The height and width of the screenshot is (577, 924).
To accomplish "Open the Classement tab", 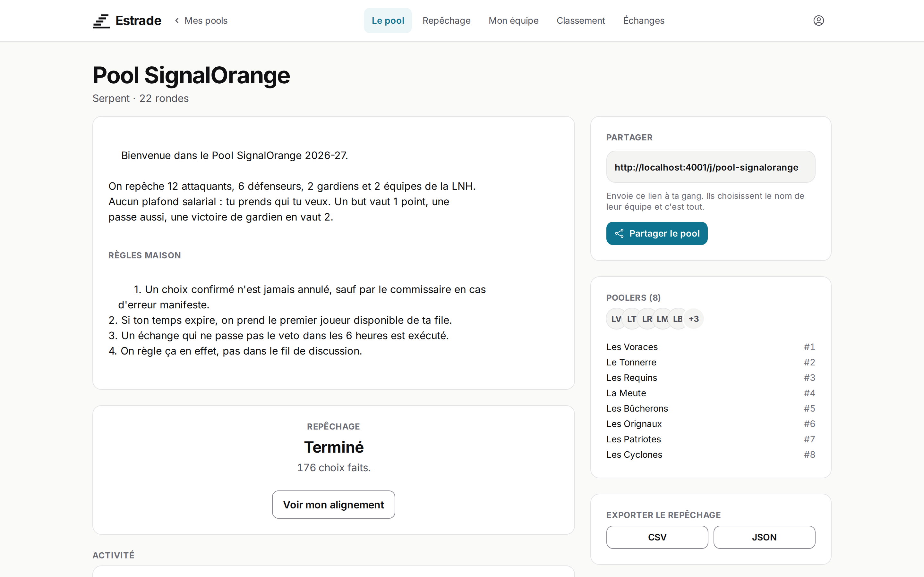I will pos(580,21).
